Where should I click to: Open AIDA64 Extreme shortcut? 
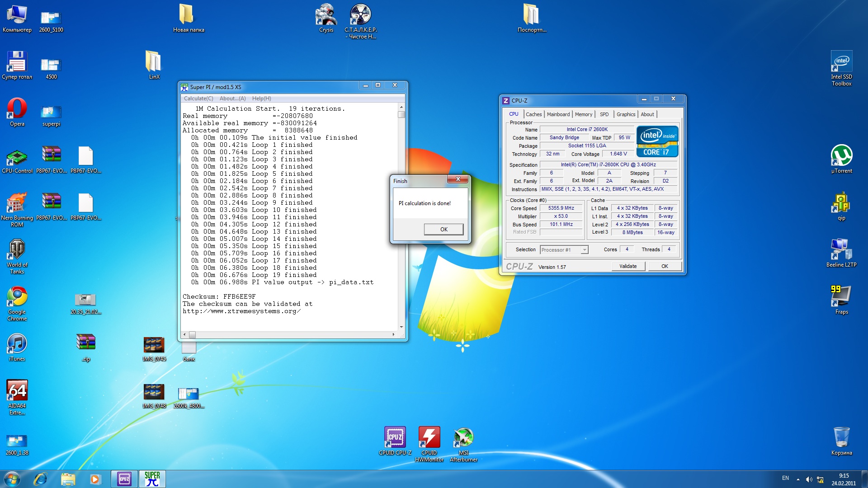click(x=17, y=398)
